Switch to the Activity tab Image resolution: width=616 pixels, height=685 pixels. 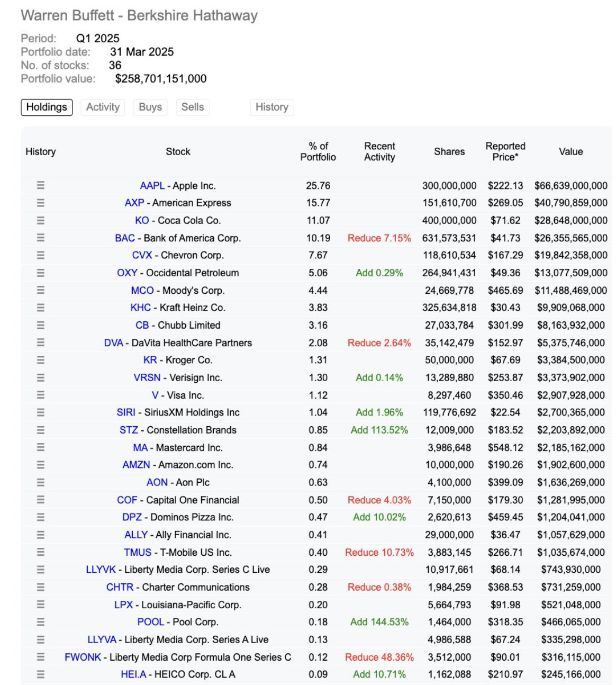pos(103,107)
